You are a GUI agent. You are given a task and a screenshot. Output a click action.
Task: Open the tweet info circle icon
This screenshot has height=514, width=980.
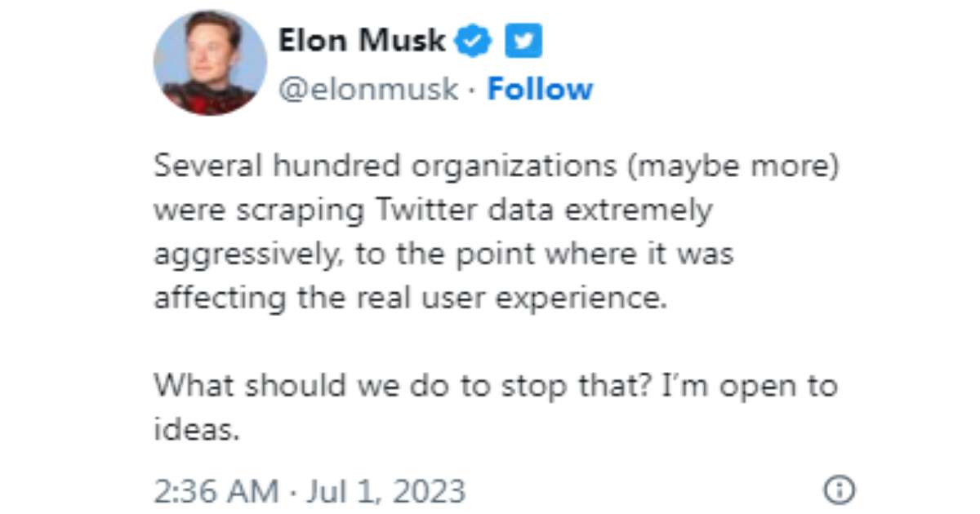pyautogui.click(x=840, y=490)
